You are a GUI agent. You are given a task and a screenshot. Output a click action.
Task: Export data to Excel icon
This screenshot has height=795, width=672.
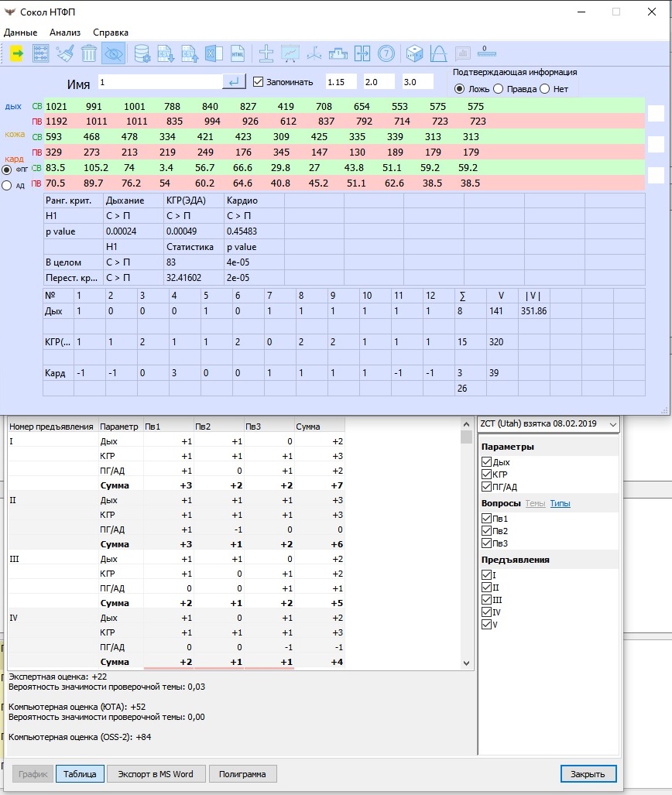214,53
